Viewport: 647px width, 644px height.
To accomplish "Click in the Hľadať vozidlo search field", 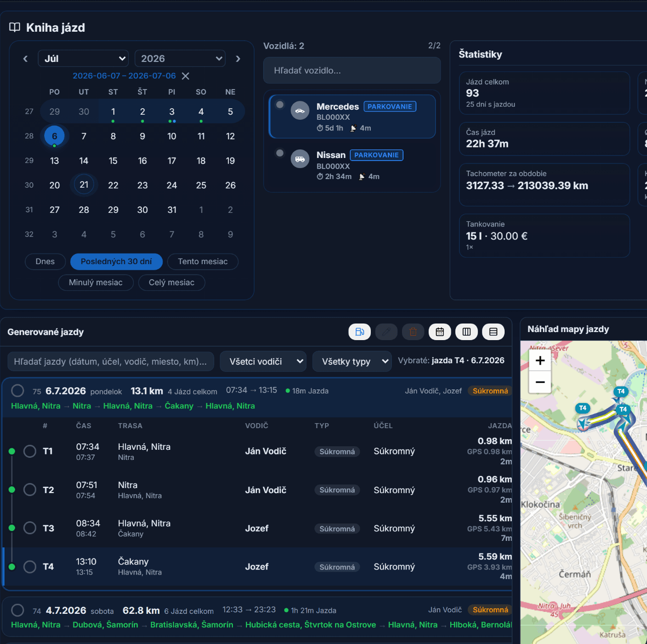I will pyautogui.click(x=352, y=70).
